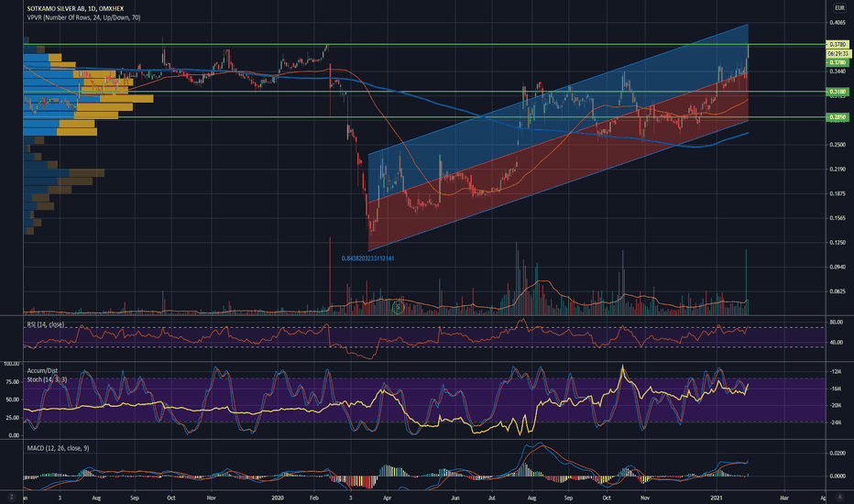This screenshot has width=854, height=504.
Task: Select the -16M accumulation scale label
Action: pyautogui.click(x=836, y=389)
